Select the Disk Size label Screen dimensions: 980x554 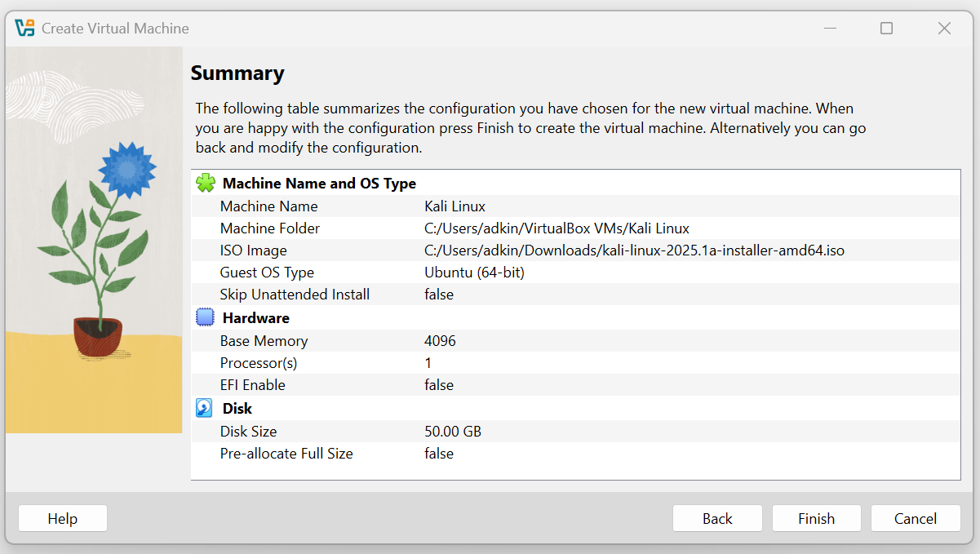click(249, 432)
